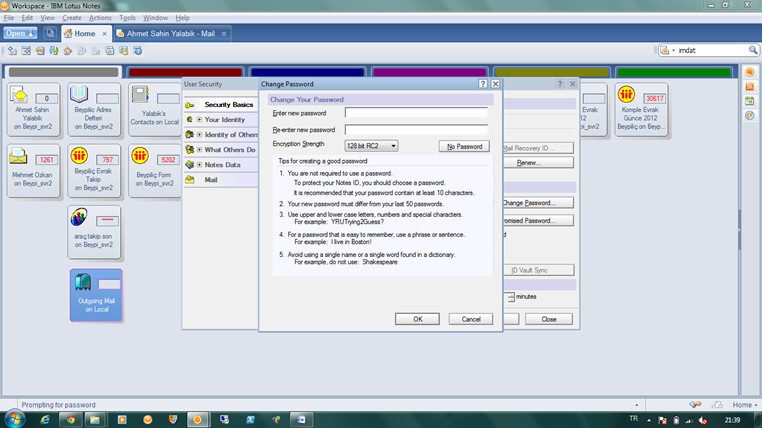
Task: Open Beypiliç Evrak Takip database icon
Action: coord(93,170)
